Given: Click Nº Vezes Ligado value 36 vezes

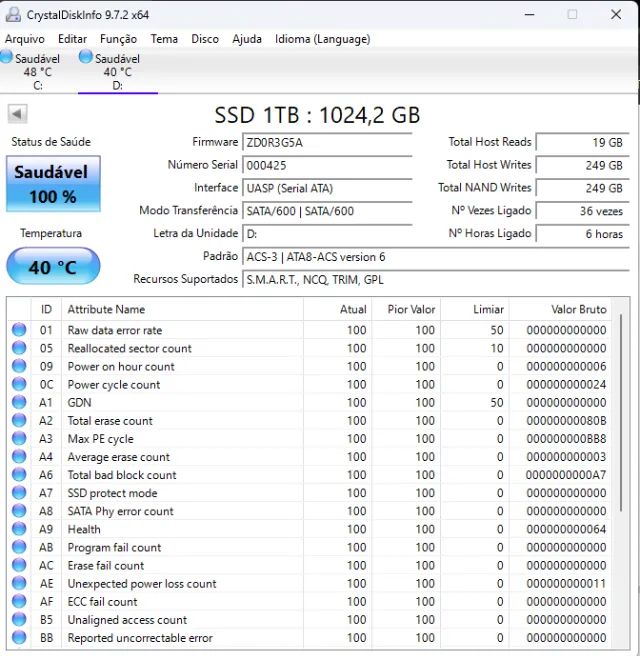Looking at the screenshot, I should click(582, 211).
